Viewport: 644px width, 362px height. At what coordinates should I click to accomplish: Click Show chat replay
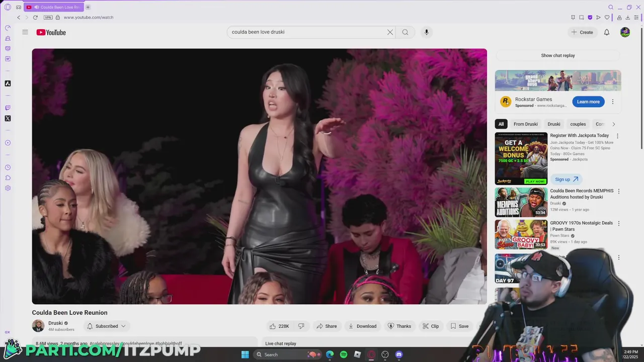(558, 55)
